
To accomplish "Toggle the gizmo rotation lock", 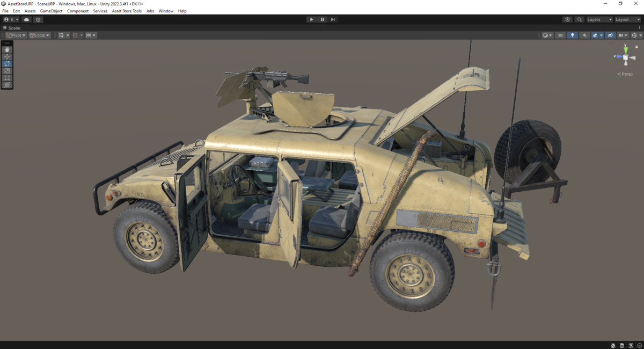I will (x=637, y=47).
